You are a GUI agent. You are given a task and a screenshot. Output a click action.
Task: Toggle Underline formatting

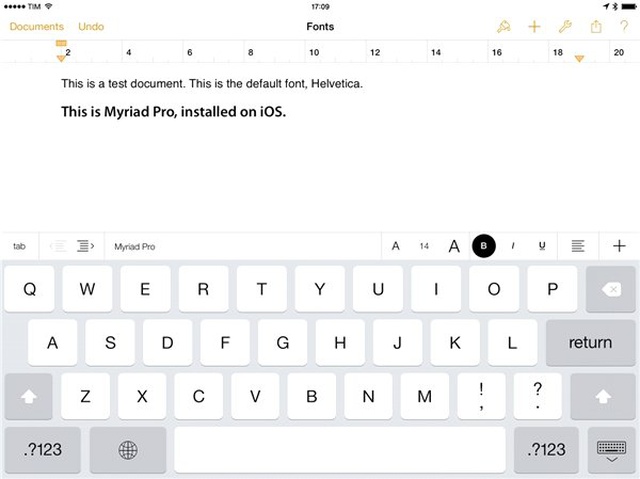click(542, 246)
